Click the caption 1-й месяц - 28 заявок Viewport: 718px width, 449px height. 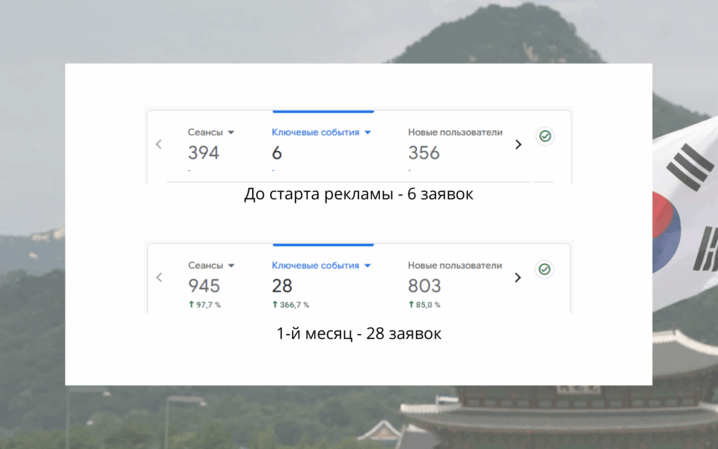point(359,334)
